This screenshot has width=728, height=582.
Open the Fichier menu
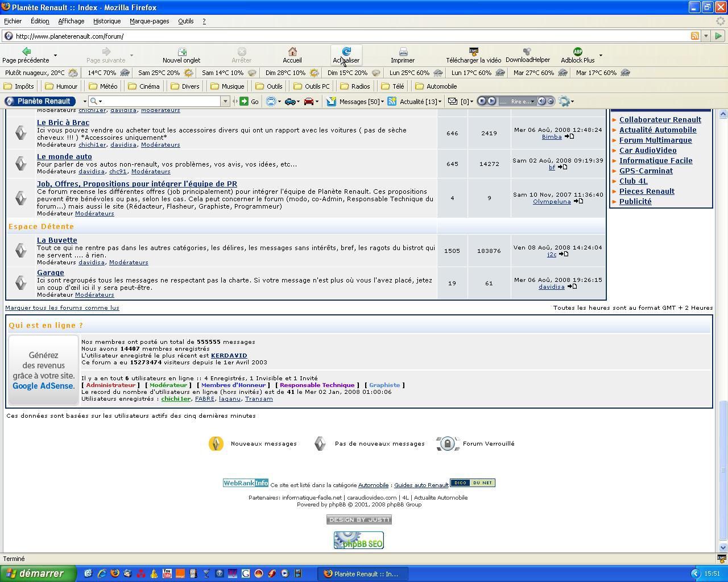13,21
